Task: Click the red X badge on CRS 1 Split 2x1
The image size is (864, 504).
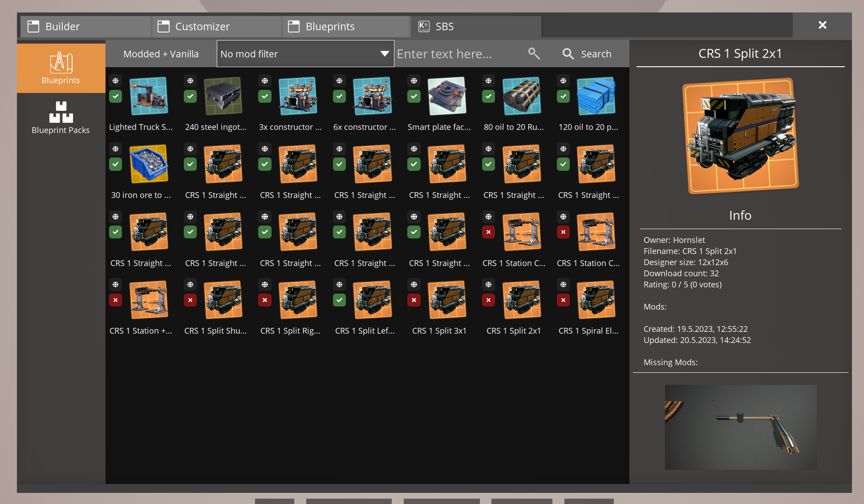Action: [x=488, y=300]
